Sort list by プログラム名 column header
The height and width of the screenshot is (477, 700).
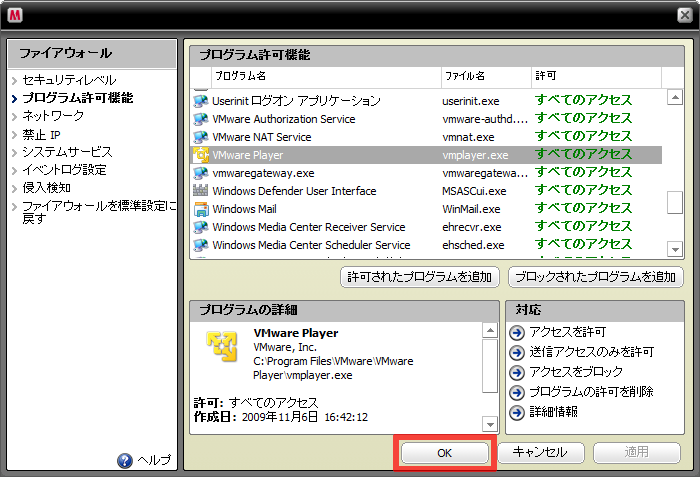pyautogui.click(x=240, y=75)
